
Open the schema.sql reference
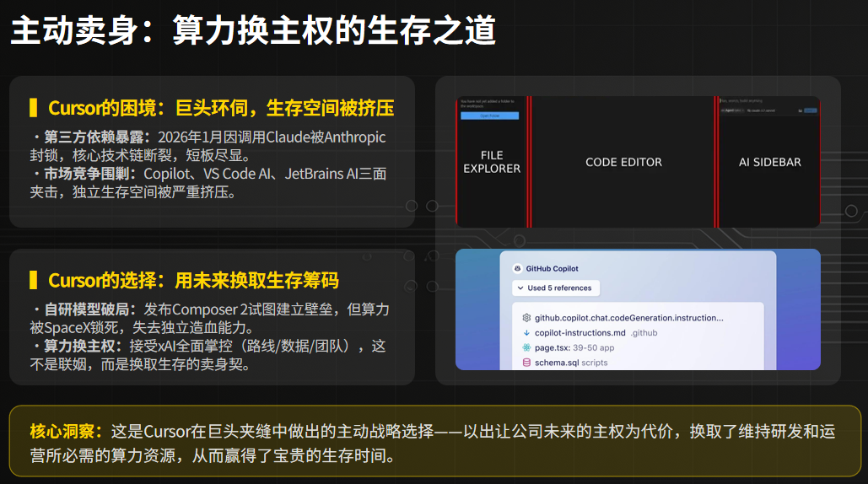point(558,363)
